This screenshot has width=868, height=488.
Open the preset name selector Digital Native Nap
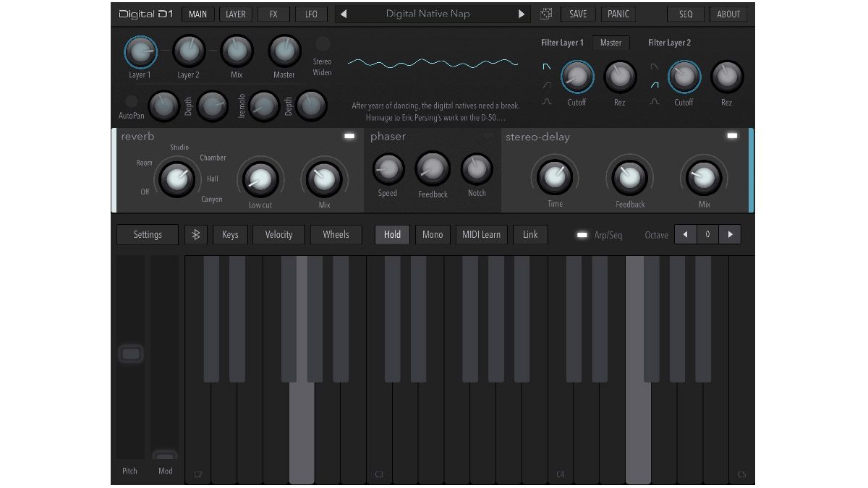pos(433,14)
